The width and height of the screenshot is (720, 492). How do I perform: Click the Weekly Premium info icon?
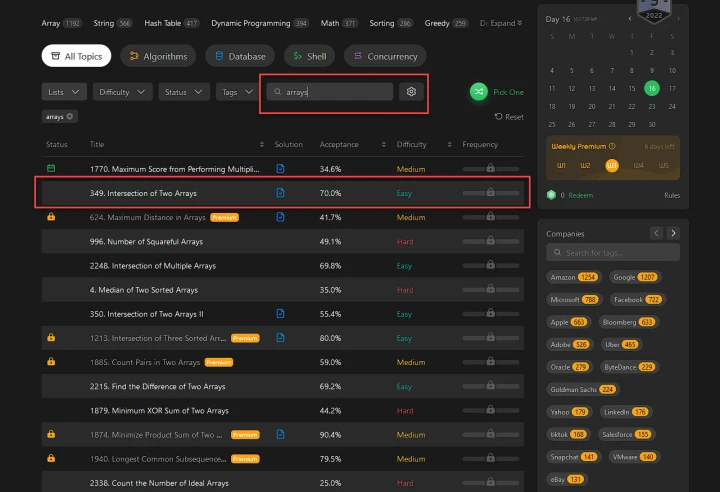612,146
